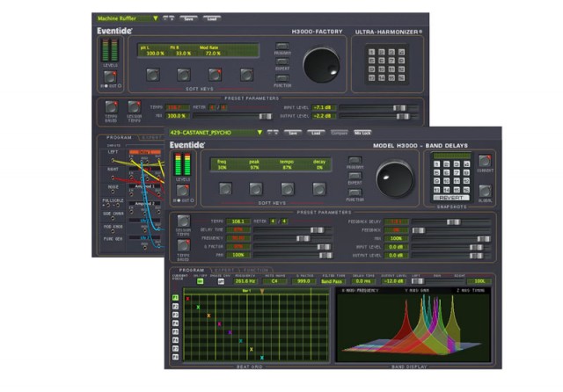
Task: Toggle the band On/Off switch
Action: click(x=200, y=281)
